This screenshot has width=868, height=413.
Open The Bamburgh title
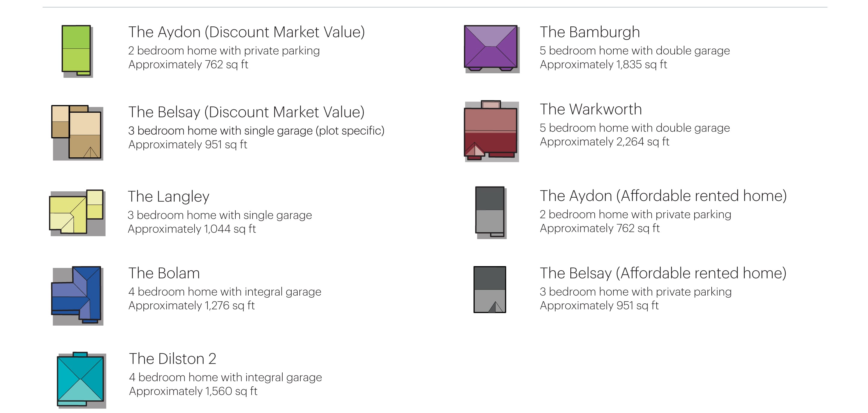(x=590, y=32)
